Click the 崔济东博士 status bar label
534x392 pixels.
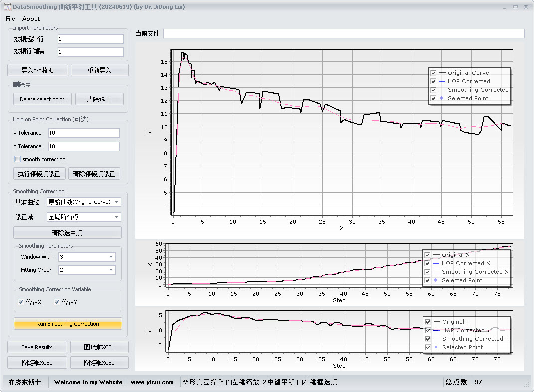[25, 382]
